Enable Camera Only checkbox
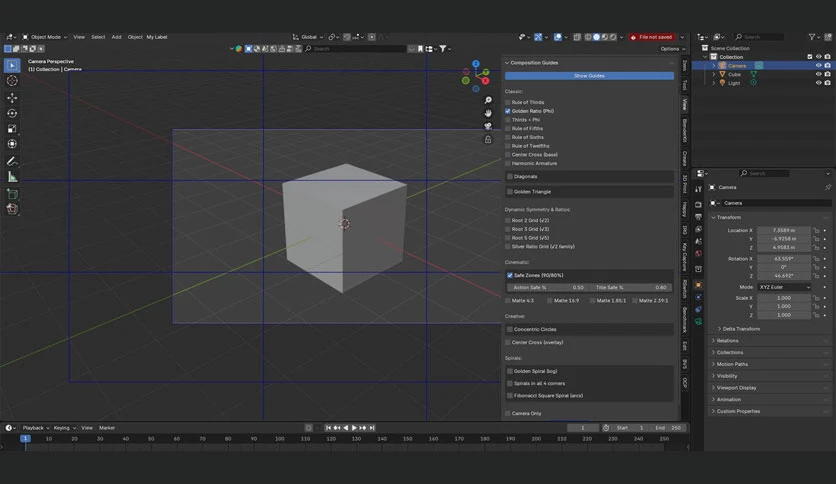 coord(508,413)
